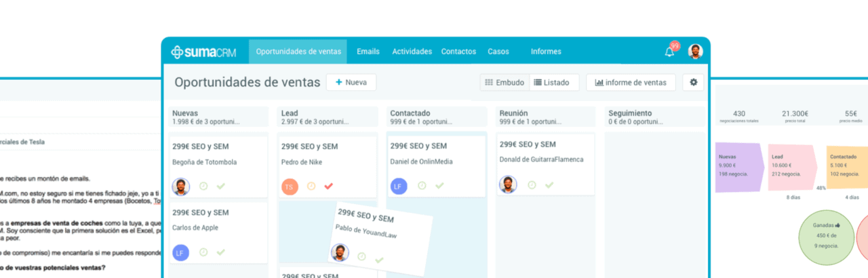Click Reunión column header

click(x=546, y=117)
